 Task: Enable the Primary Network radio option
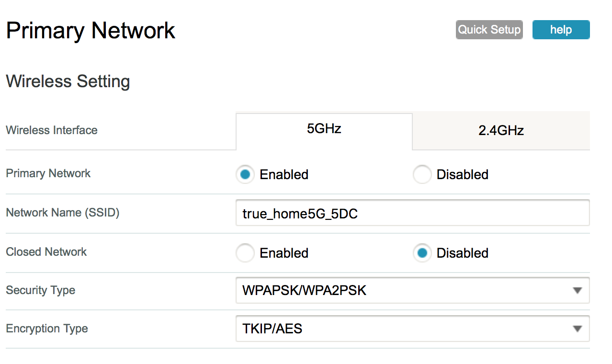click(245, 175)
